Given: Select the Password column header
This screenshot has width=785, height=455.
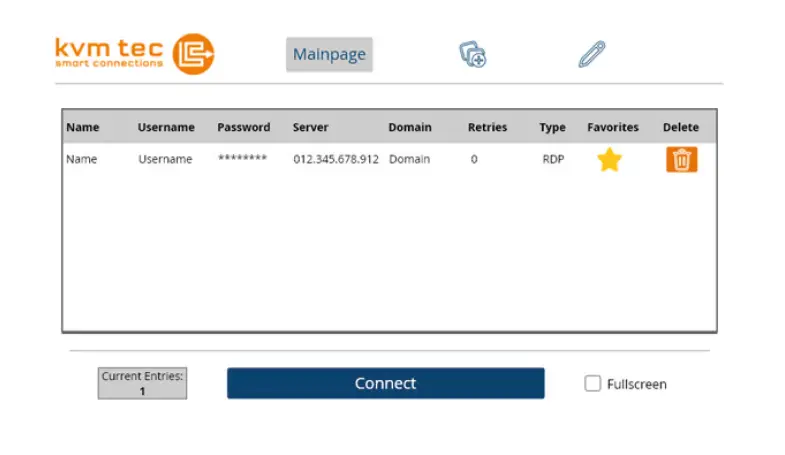Looking at the screenshot, I should 244,127.
